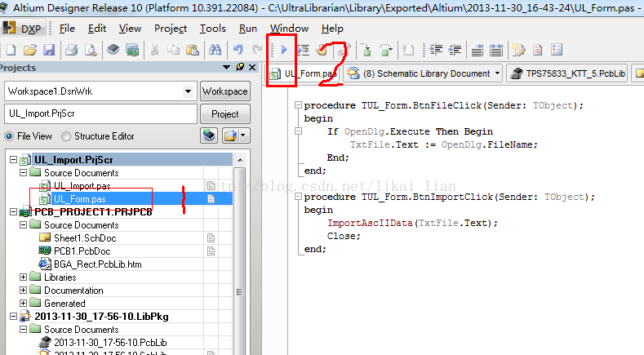The height and width of the screenshot is (355, 644).
Task: Select the File View radio button
Action: coord(9,136)
